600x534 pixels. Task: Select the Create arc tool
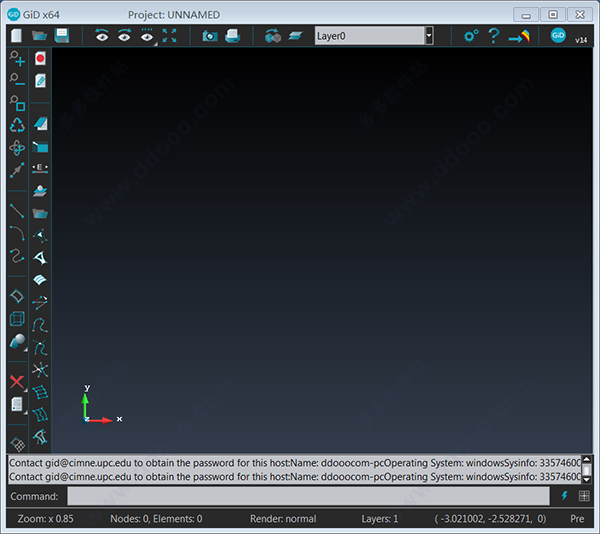click(x=17, y=233)
